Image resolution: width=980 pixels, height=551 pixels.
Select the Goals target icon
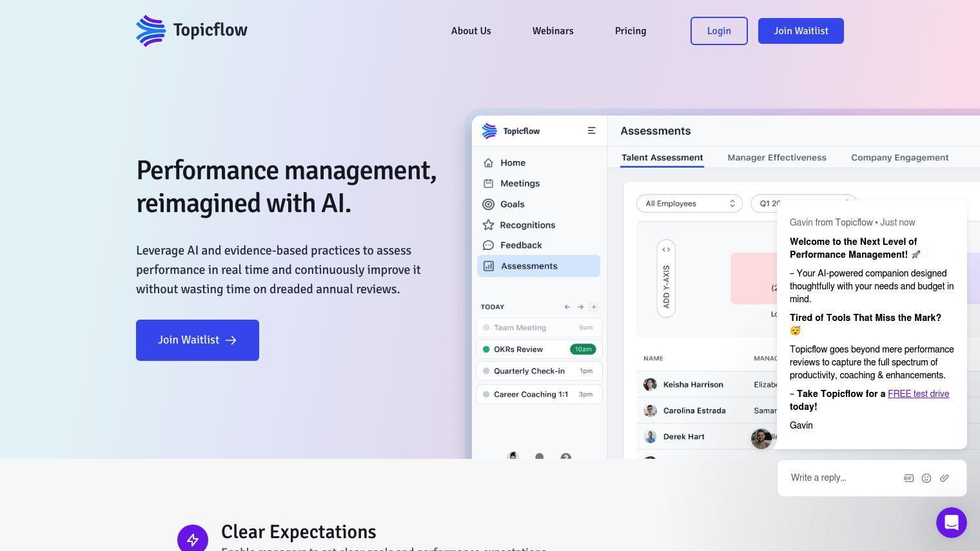tap(489, 204)
